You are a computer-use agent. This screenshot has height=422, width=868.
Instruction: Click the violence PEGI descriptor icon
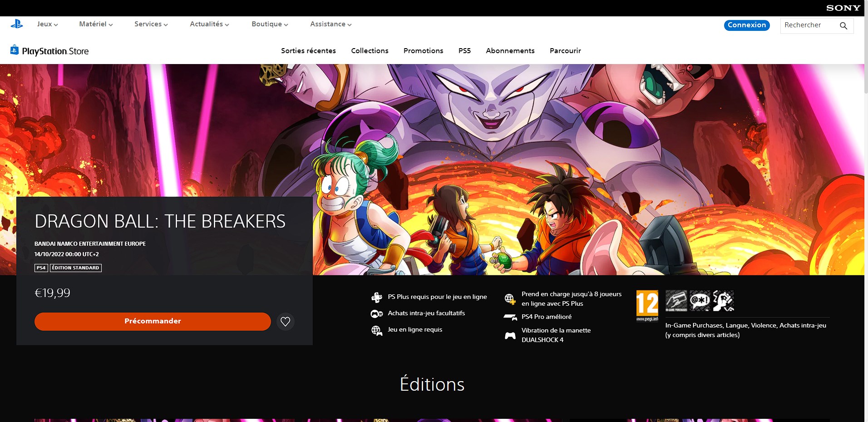coord(723,301)
